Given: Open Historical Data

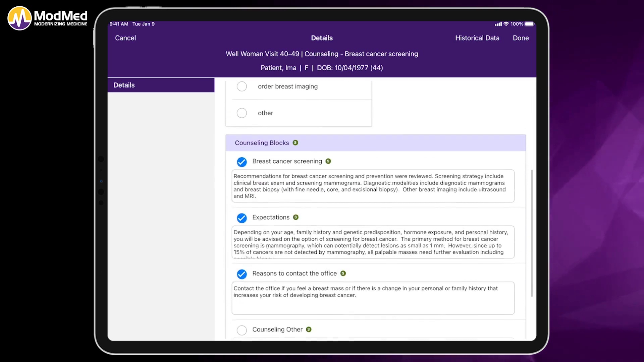Looking at the screenshot, I should point(477,38).
